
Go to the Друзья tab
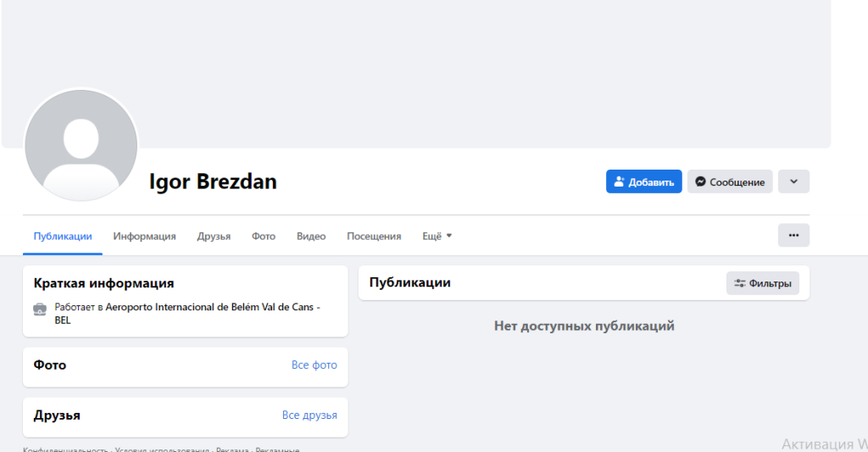[x=214, y=237]
